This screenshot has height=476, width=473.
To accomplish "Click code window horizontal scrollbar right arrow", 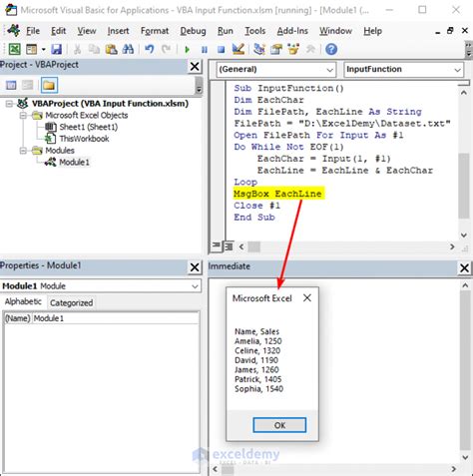I will pos(452,246).
